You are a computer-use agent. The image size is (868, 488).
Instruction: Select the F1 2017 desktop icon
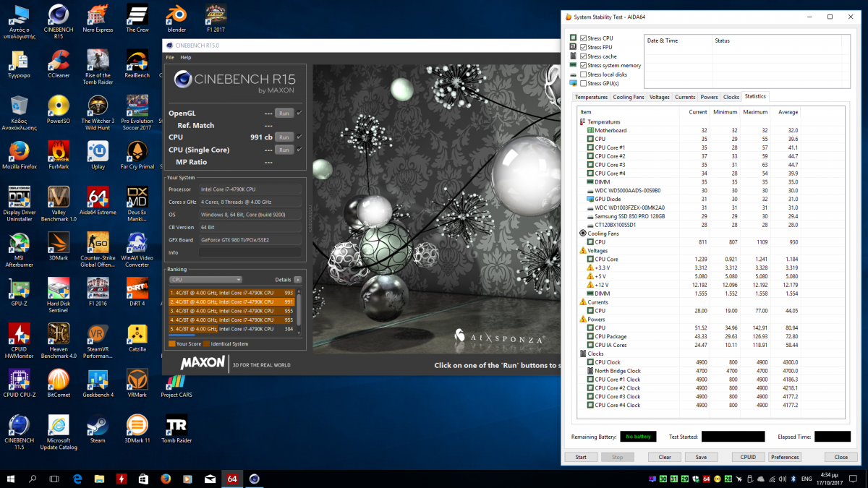(216, 17)
